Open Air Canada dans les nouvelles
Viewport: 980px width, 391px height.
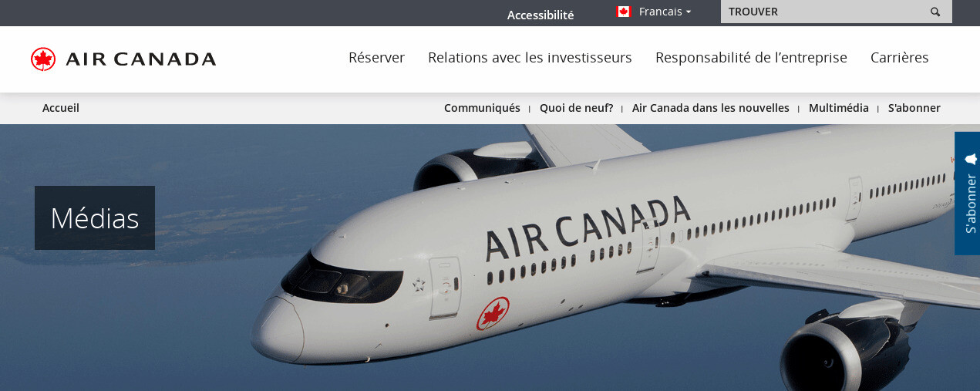710,108
